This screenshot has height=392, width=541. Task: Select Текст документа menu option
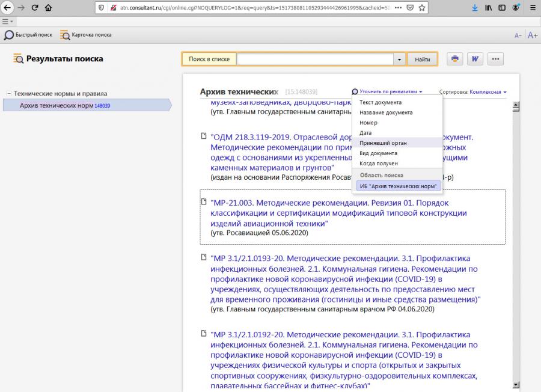point(380,102)
